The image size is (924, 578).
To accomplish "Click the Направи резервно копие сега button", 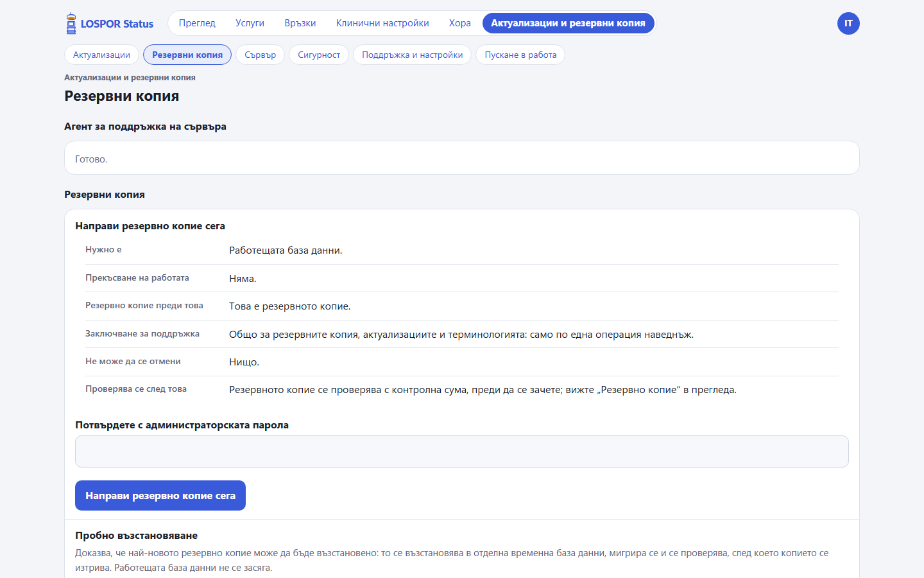I will 160,496.
